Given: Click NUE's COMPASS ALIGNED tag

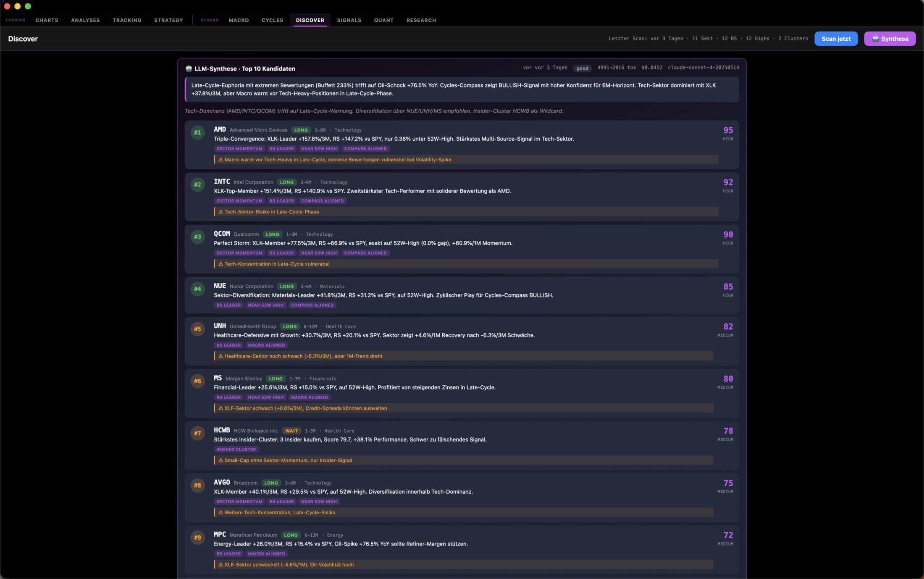Looking at the screenshot, I should pos(312,305).
